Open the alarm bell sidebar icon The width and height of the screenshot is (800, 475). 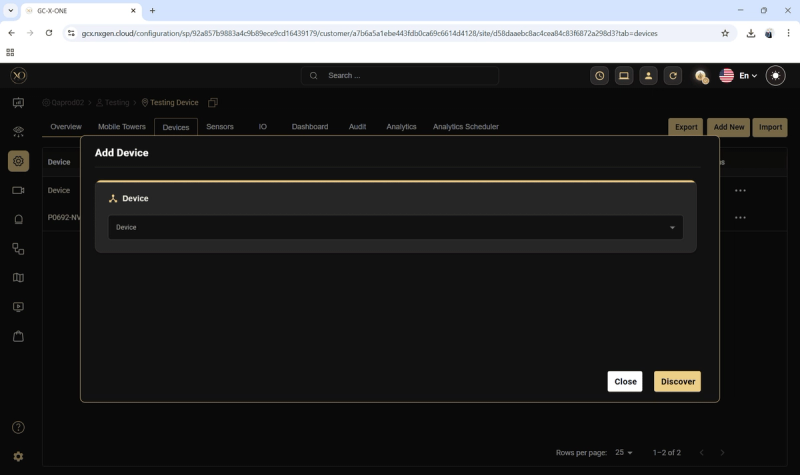coord(18,219)
